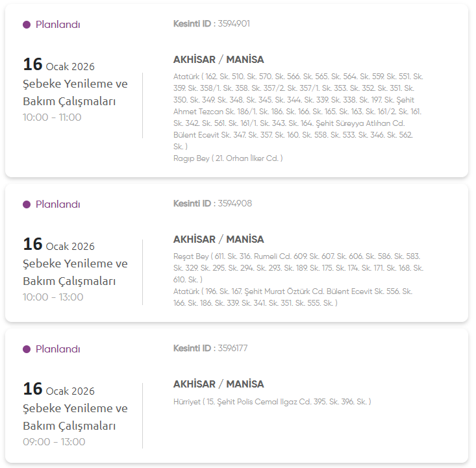Click the Ragıp Bey 21. Orhan İlker Cd. line
Image resolution: width=476 pixels, height=468 pixels.
228,158
